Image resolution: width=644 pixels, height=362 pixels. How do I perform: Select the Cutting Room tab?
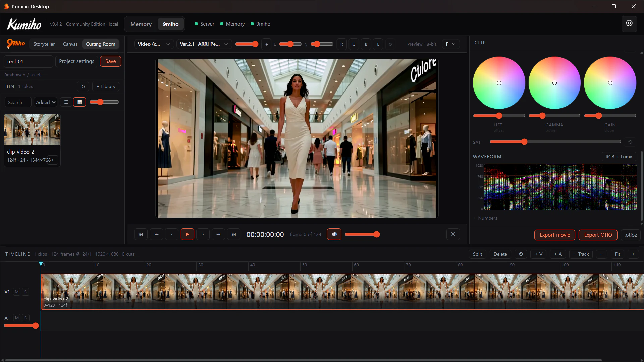tap(101, 44)
